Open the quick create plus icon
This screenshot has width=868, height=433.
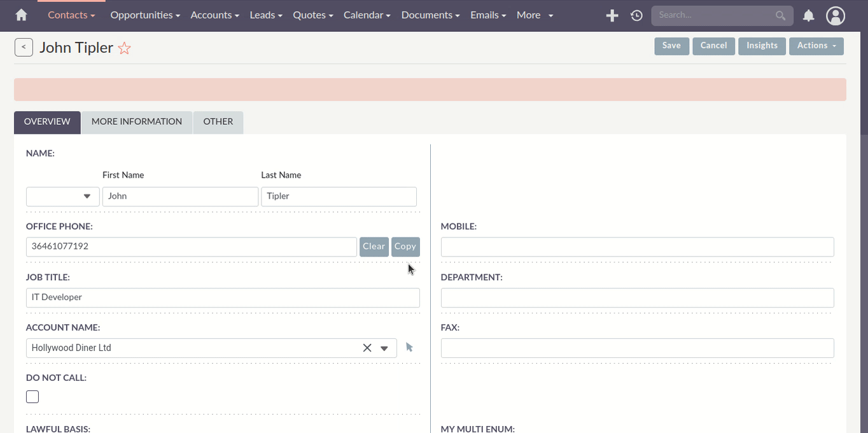pos(612,15)
